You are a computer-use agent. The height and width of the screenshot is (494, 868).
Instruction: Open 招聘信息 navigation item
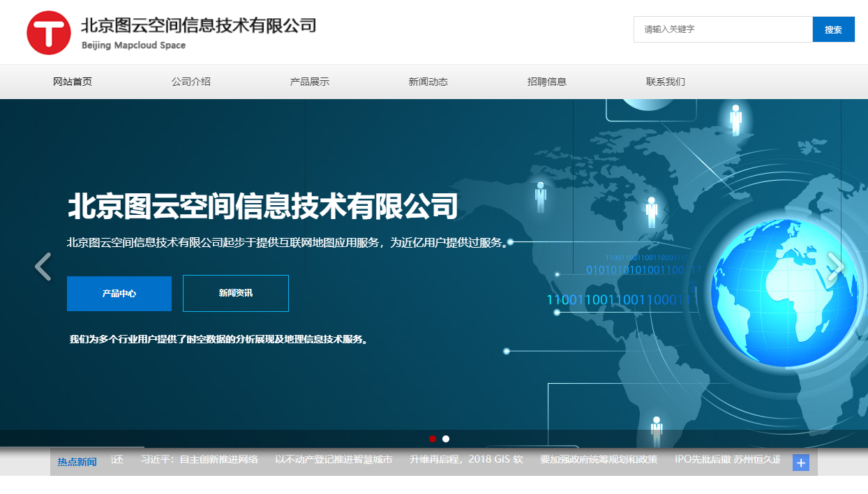coord(547,82)
